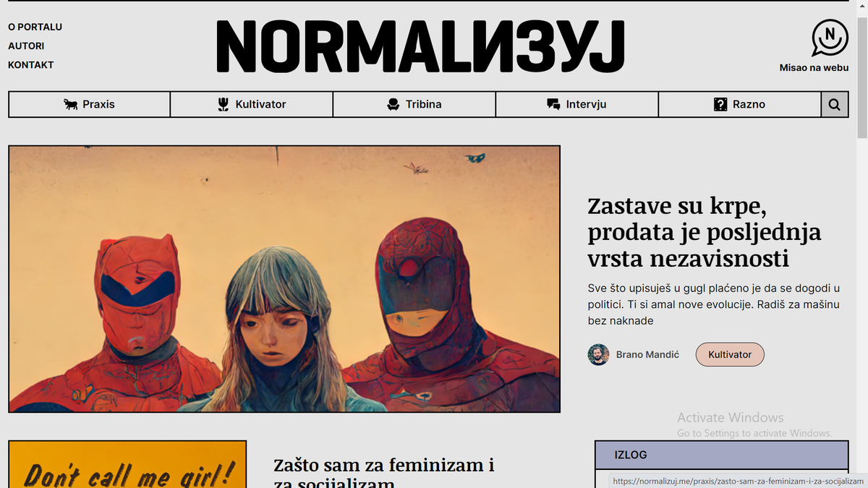
Task: Click the Kultivator category tag button
Action: point(730,355)
